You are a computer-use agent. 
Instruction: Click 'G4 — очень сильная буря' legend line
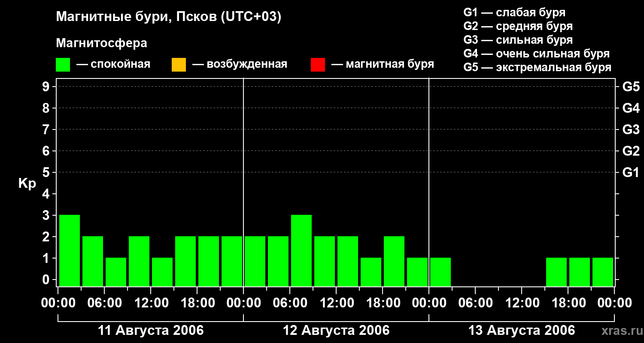pyautogui.click(x=536, y=54)
